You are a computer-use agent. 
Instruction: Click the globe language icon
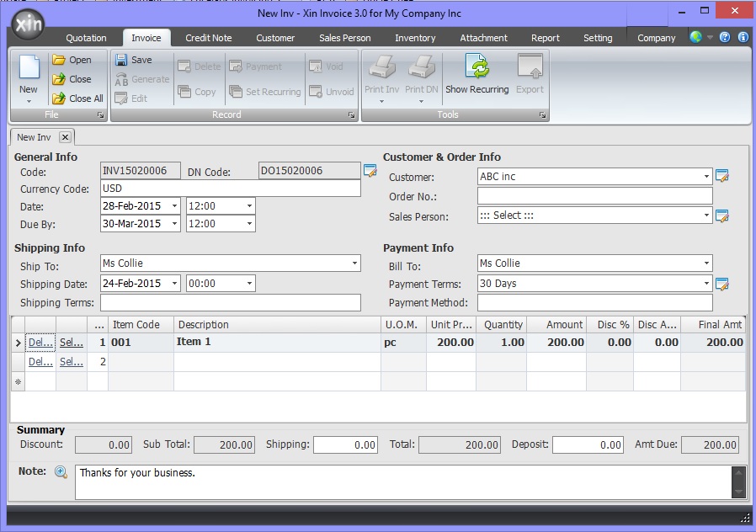695,37
